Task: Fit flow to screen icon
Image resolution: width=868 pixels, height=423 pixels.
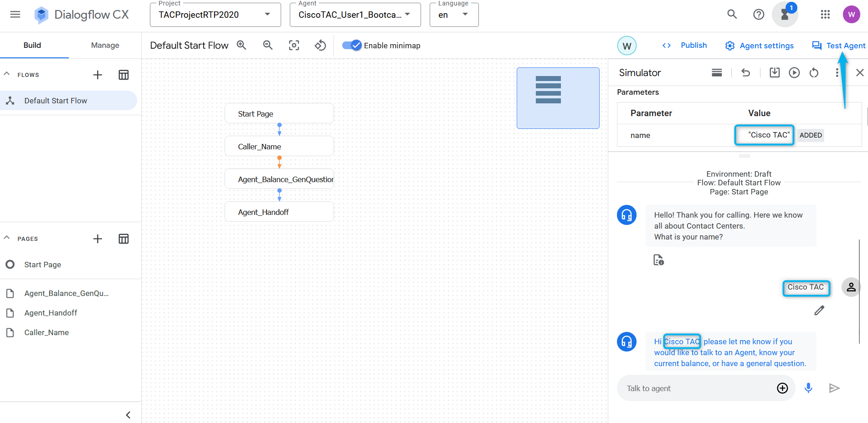Action: (294, 45)
